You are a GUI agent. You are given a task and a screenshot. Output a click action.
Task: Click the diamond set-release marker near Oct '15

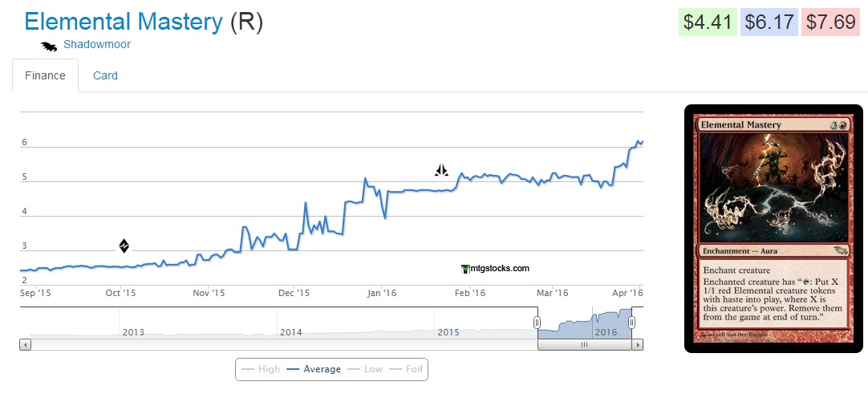pos(124,246)
